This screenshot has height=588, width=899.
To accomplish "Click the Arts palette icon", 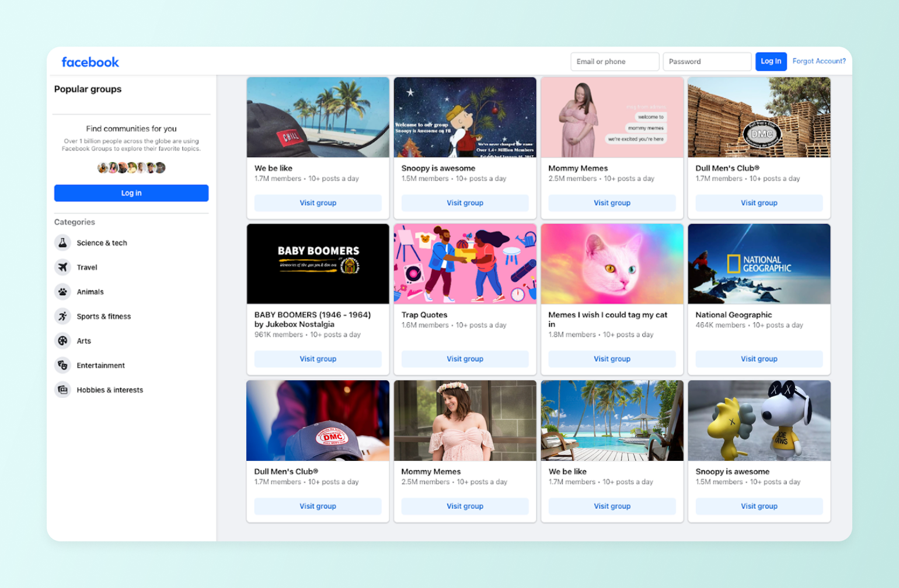I will [x=62, y=341].
